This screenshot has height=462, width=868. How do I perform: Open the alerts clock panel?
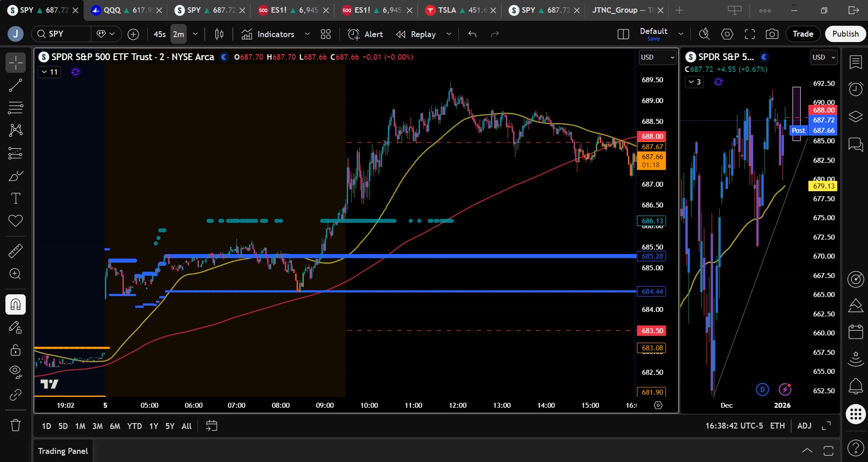(855, 89)
